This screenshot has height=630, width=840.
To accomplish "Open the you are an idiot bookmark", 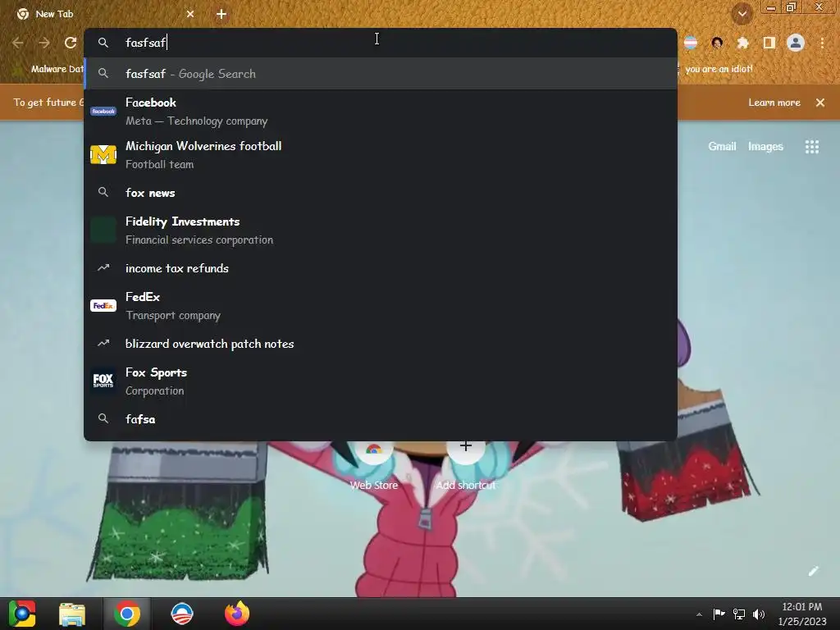I will pos(719,69).
